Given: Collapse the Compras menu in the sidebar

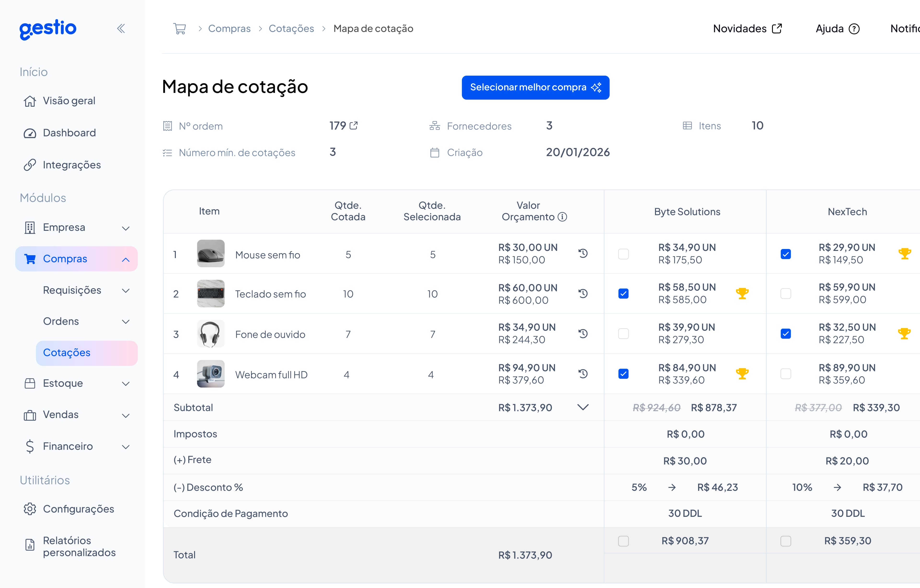Looking at the screenshot, I should 126,259.
